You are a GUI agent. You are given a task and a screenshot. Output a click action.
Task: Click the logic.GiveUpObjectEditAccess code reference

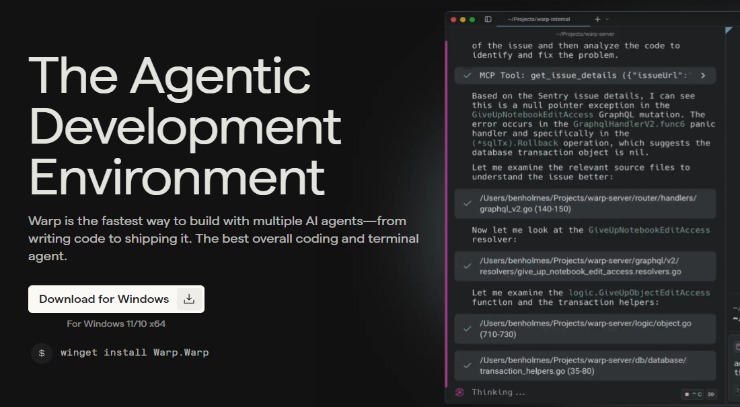[x=639, y=293]
